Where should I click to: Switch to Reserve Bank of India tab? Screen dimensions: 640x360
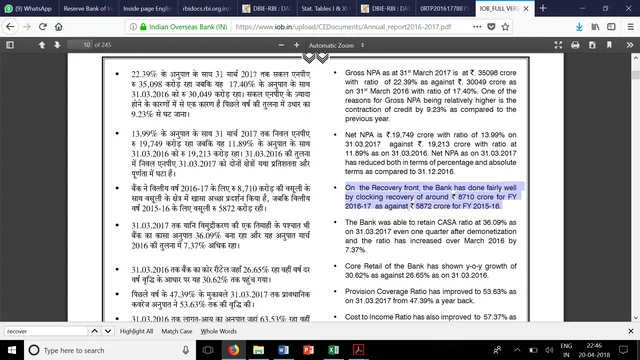point(88,9)
